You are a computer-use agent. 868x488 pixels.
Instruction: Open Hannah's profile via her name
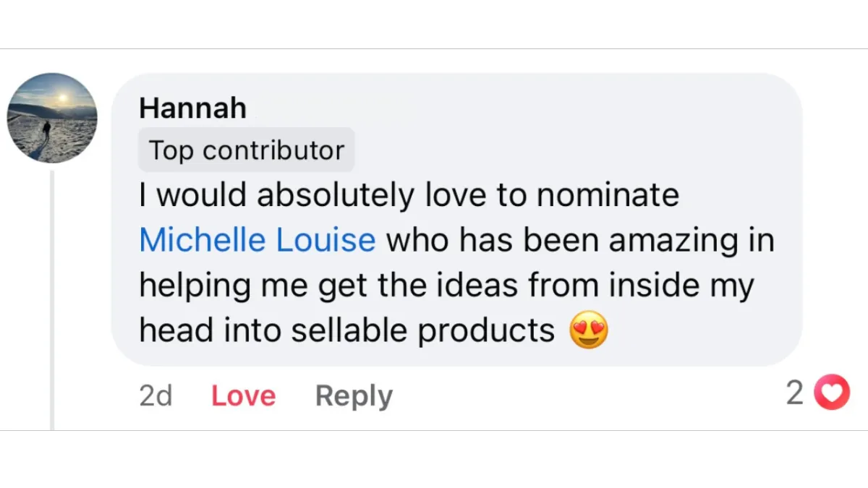[x=192, y=108]
